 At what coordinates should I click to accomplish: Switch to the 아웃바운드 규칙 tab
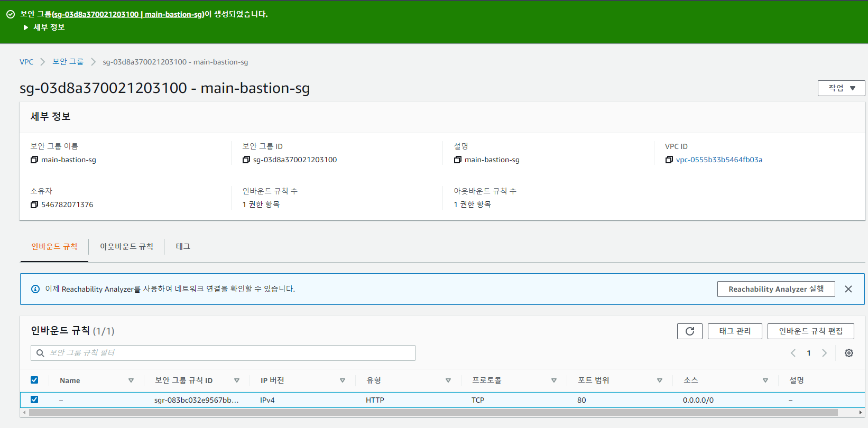point(126,247)
